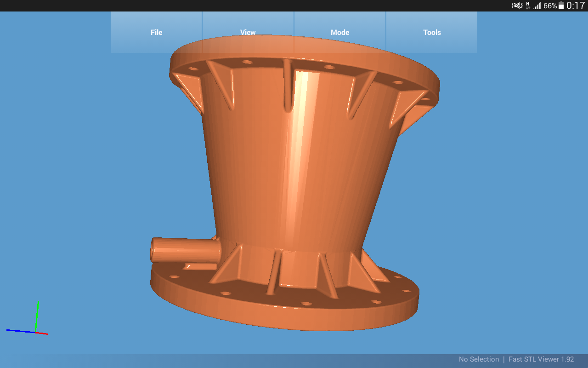The height and width of the screenshot is (368, 588).
Task: Open the View menu
Action: coord(248,32)
